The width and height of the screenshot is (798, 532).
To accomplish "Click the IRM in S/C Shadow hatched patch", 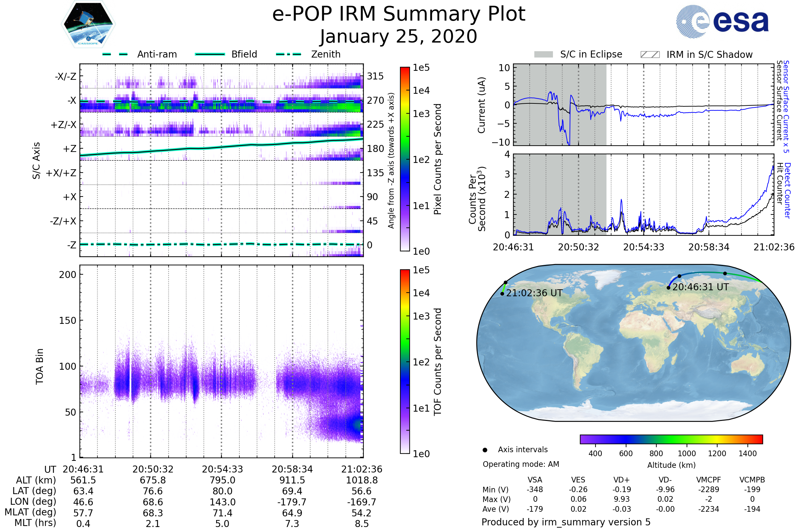I will point(650,55).
